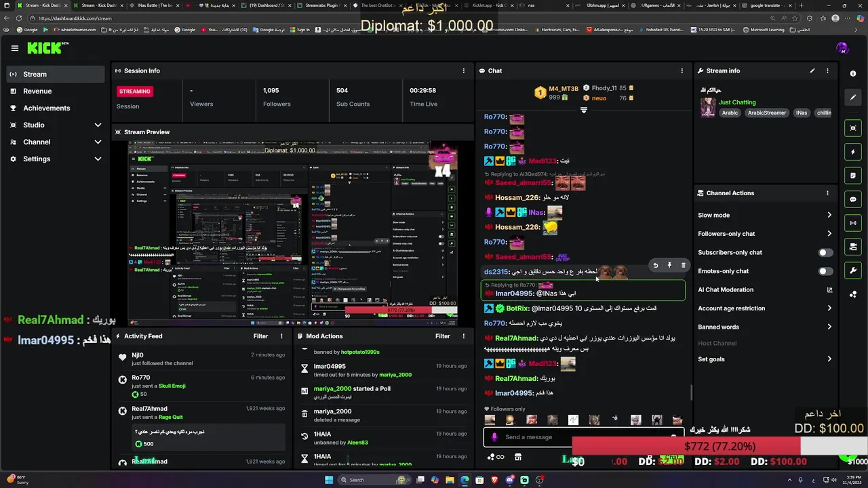Click Ro770 in the Activity Feed
Viewport: 868px width, 488px height.
(141, 378)
